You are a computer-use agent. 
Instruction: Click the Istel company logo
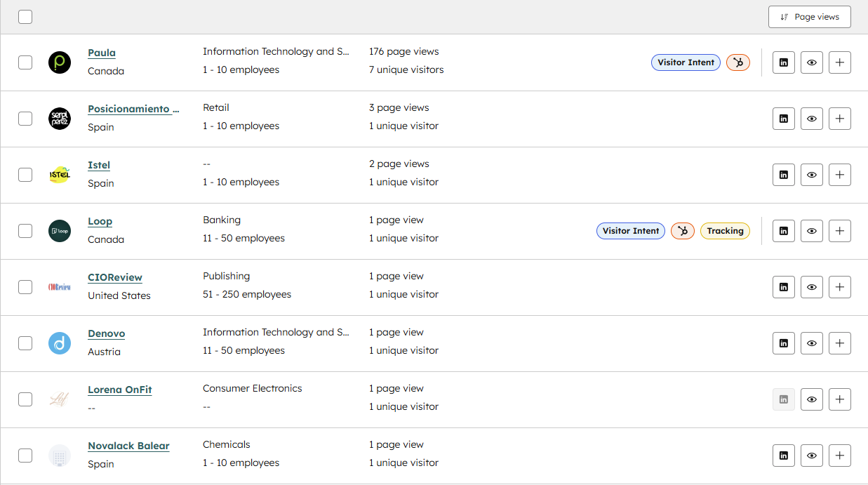click(60, 175)
